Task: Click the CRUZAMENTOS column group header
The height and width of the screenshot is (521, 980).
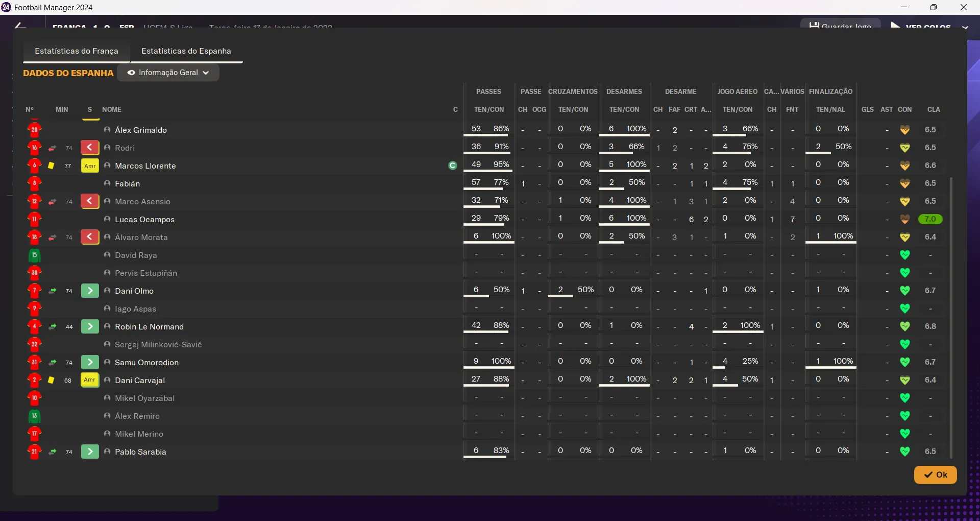Action: [x=573, y=91]
